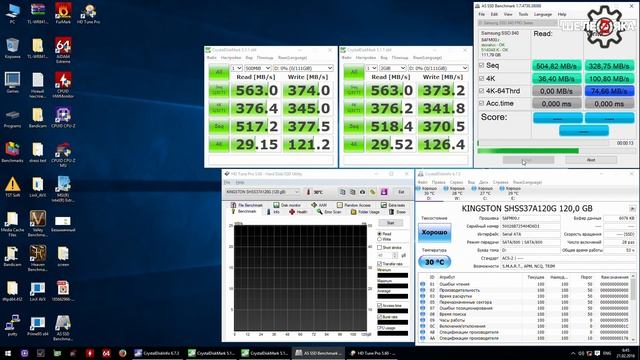Open drive selector dropdown in AS SSD
The height and width of the screenshot is (360, 640).
coord(517,23)
